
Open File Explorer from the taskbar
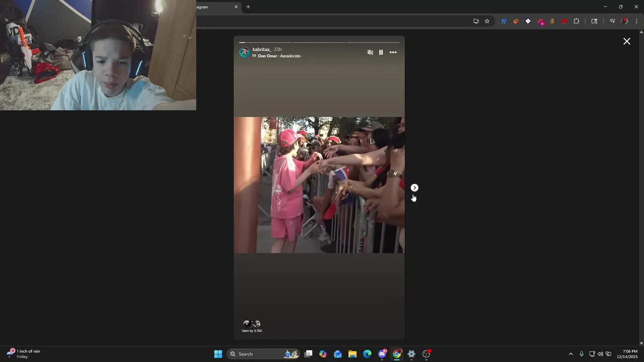[352, 354]
